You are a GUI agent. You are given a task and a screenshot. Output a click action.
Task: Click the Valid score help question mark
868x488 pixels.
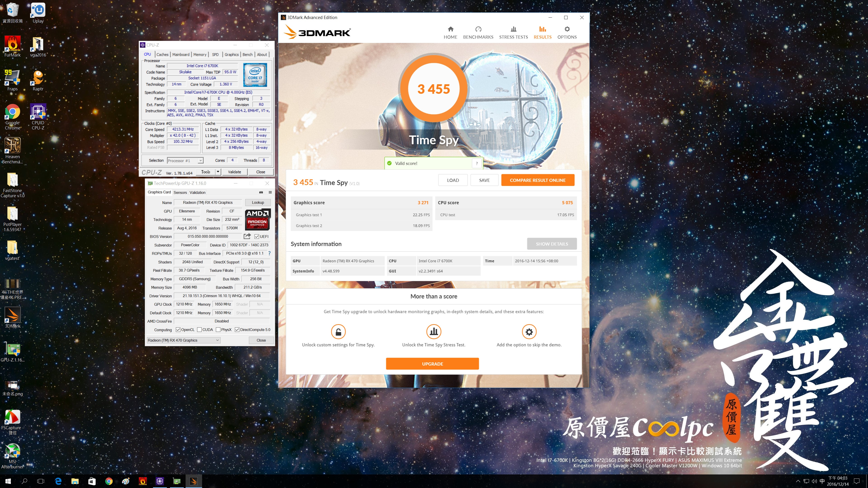477,163
